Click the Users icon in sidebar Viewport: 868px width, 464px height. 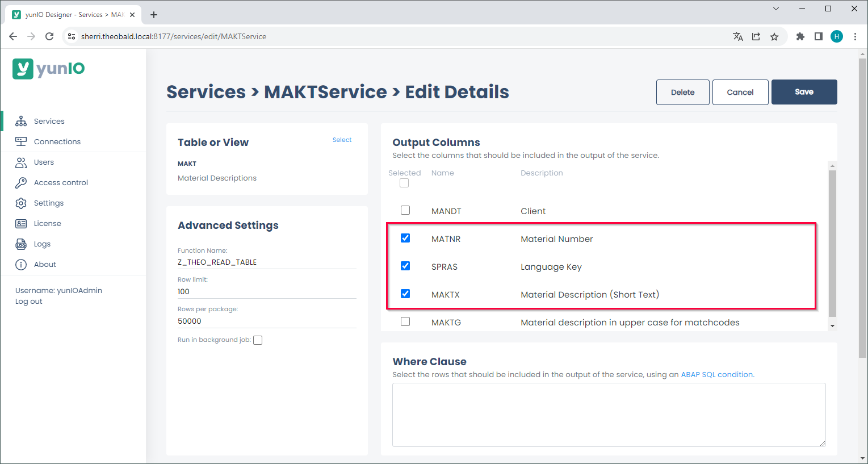click(21, 162)
